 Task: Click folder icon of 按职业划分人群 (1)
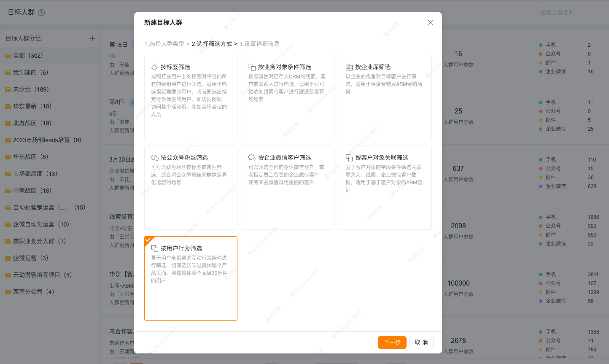8,241
